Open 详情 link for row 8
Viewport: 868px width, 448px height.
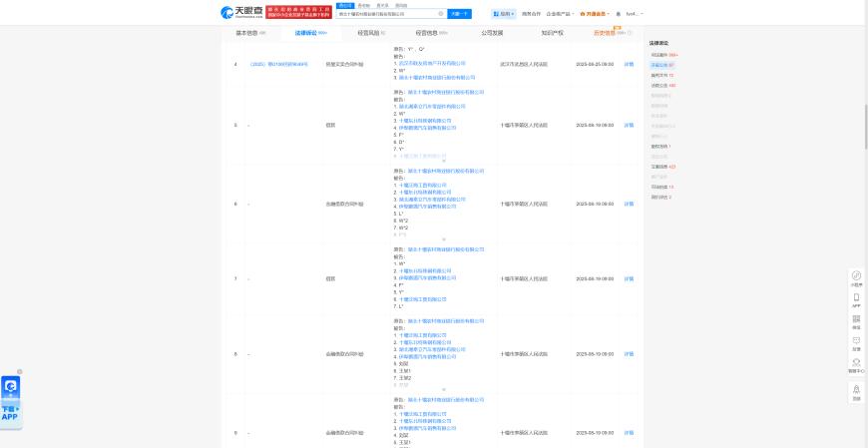tap(629, 354)
